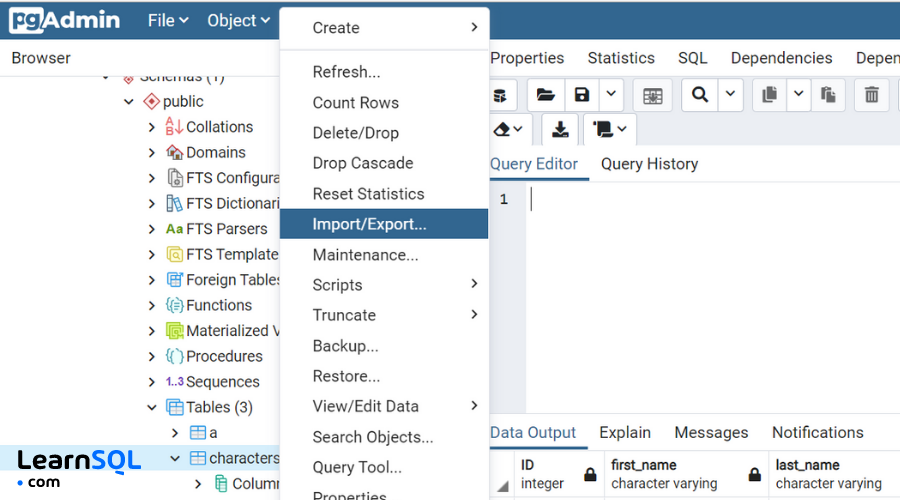Switch to the SQL tab
The image size is (900, 500).
(693, 58)
